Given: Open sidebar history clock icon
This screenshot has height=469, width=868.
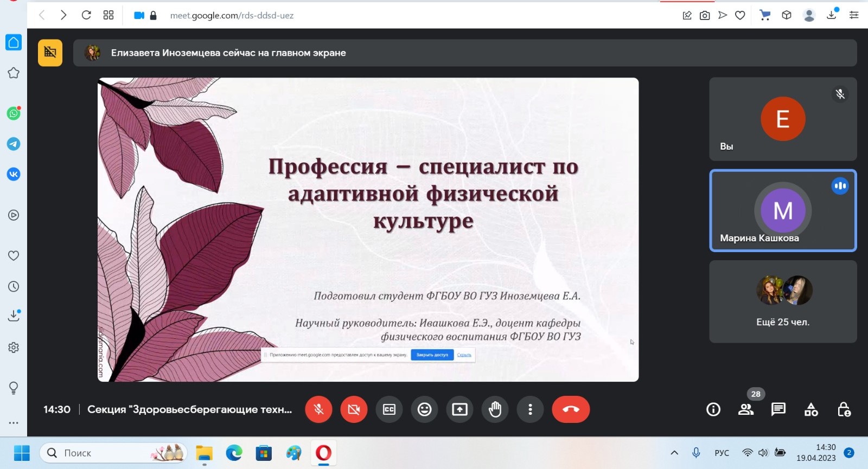Looking at the screenshot, I should click(14, 286).
